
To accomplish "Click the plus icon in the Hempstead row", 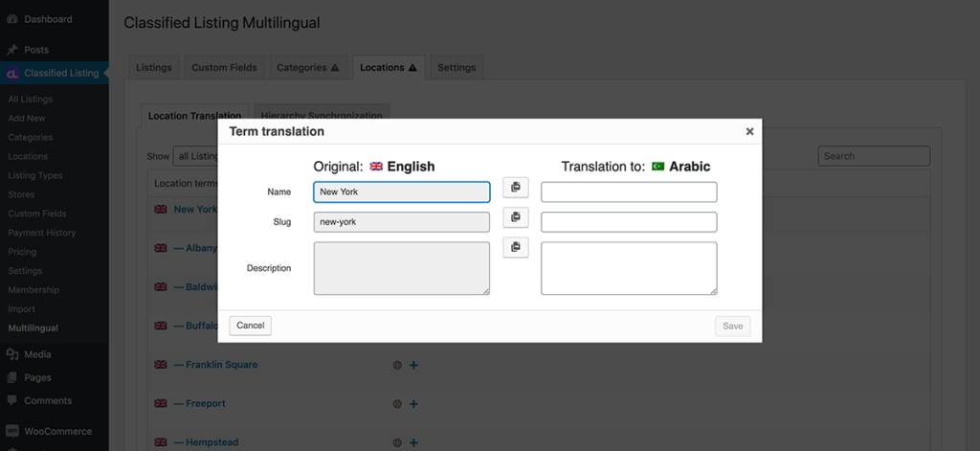I will point(413,443).
